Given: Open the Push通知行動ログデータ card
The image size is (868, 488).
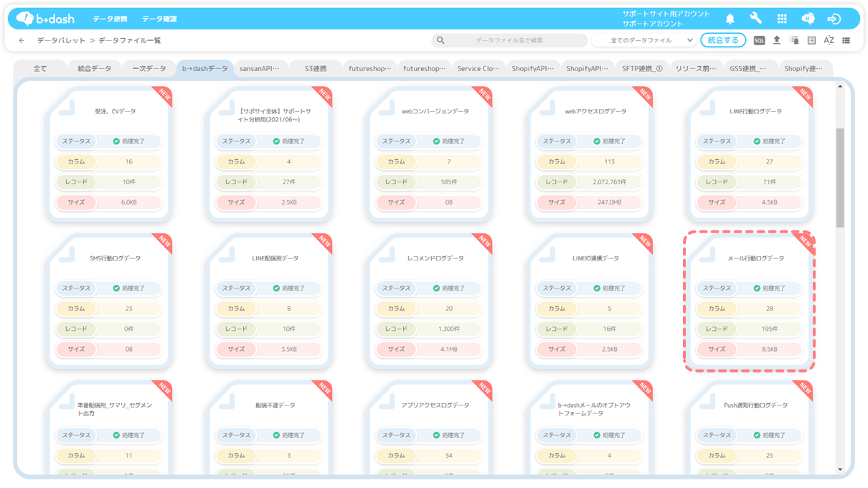Looking at the screenshot, I should point(750,428).
